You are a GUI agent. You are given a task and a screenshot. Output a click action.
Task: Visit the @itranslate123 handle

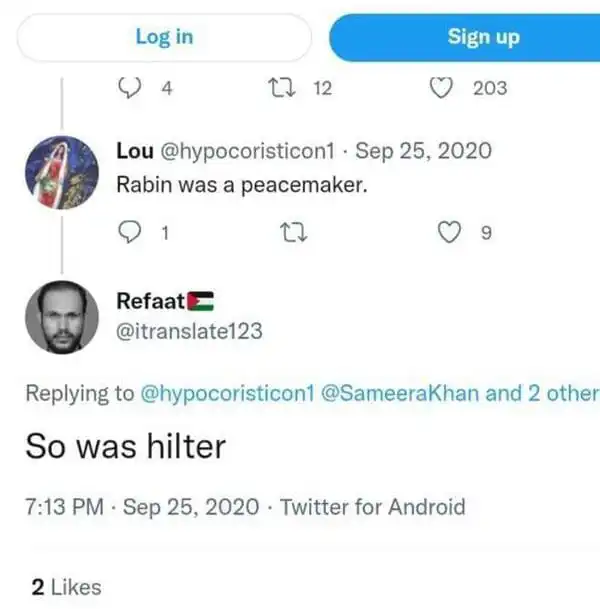point(190,331)
